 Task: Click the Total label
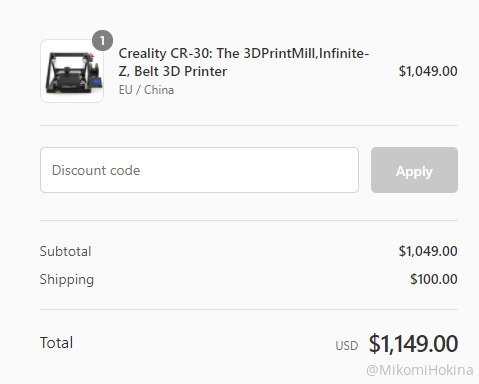tap(56, 343)
